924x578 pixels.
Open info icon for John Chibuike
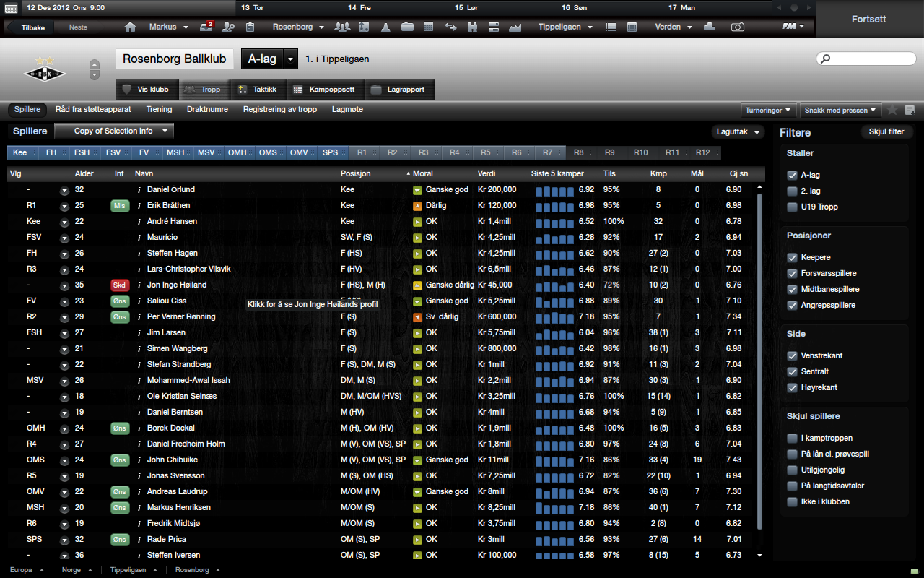coord(139,460)
